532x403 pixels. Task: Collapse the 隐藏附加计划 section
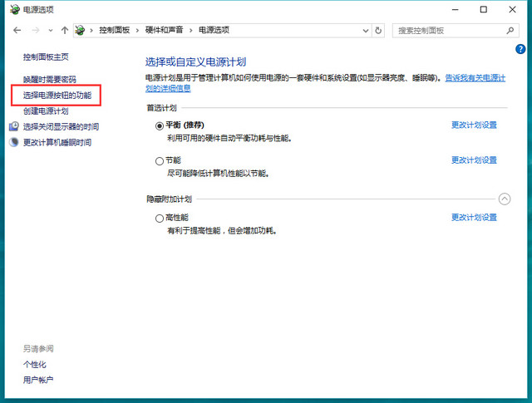504,199
